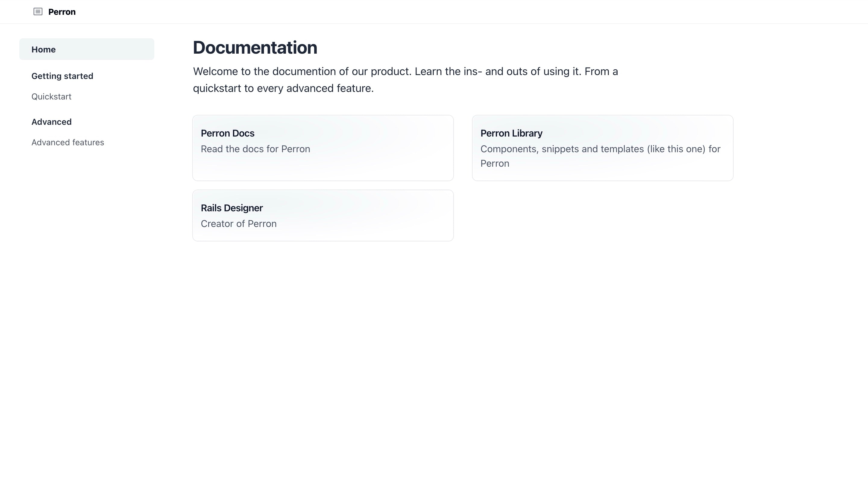Click the Advanced section heading in sidebar
The height and width of the screenshot is (491, 868).
click(x=51, y=122)
